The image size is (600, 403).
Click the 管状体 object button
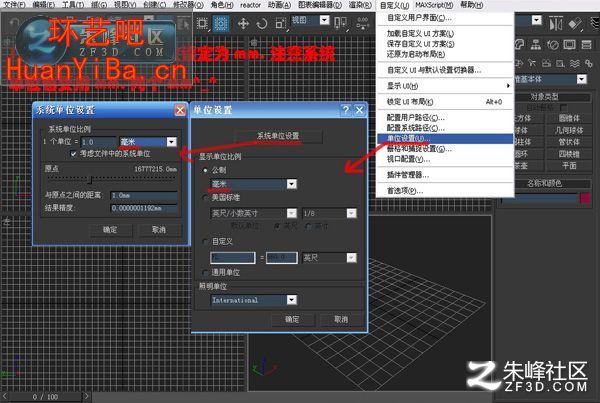coord(569,142)
